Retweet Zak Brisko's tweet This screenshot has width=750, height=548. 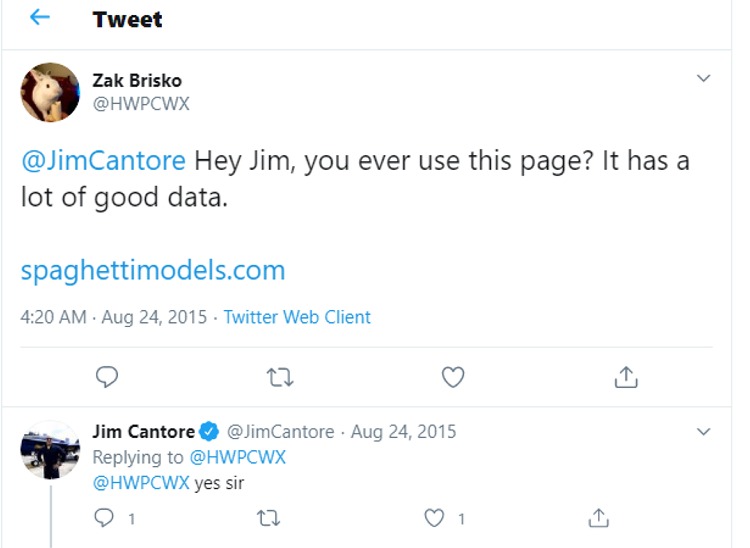[x=281, y=376]
